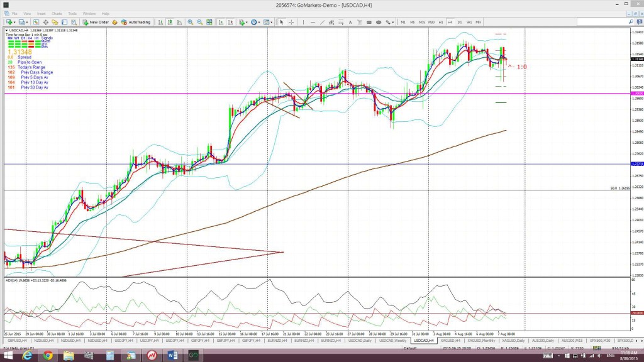Switch timeframe to M30
The height and width of the screenshot is (362, 644).
click(431, 22)
